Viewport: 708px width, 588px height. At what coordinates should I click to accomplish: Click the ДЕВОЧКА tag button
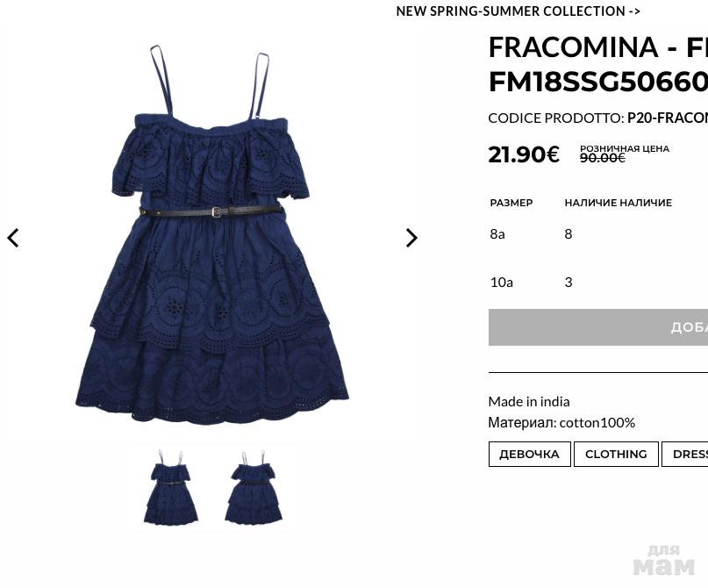(x=529, y=454)
